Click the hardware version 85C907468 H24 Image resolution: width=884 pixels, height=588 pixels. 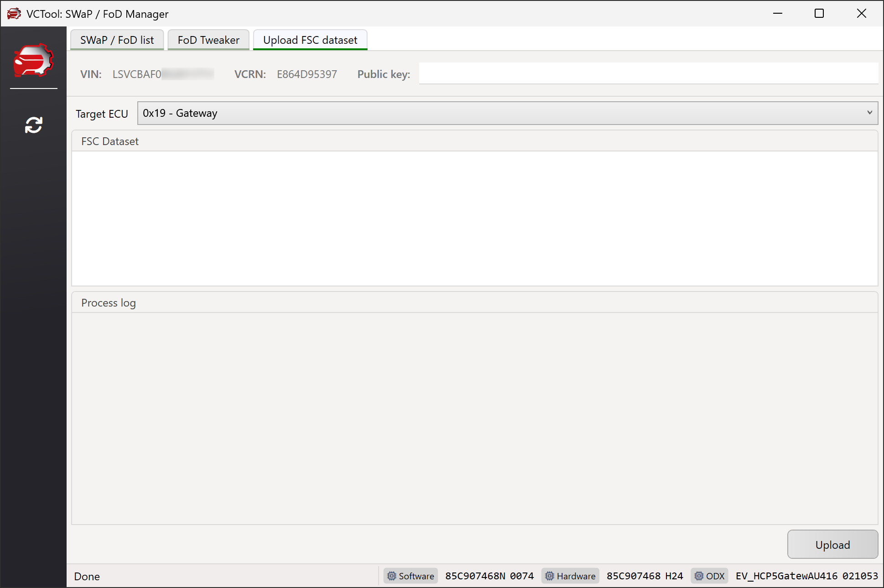point(645,576)
